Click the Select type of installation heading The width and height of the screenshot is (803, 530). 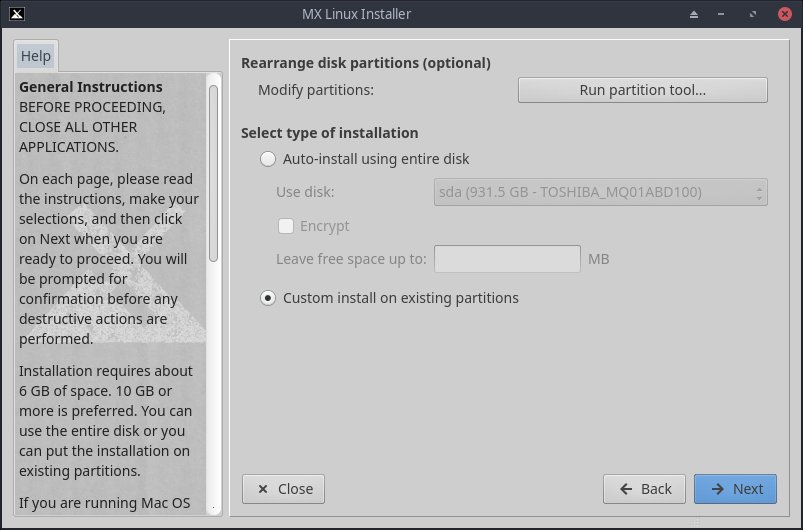click(x=330, y=133)
